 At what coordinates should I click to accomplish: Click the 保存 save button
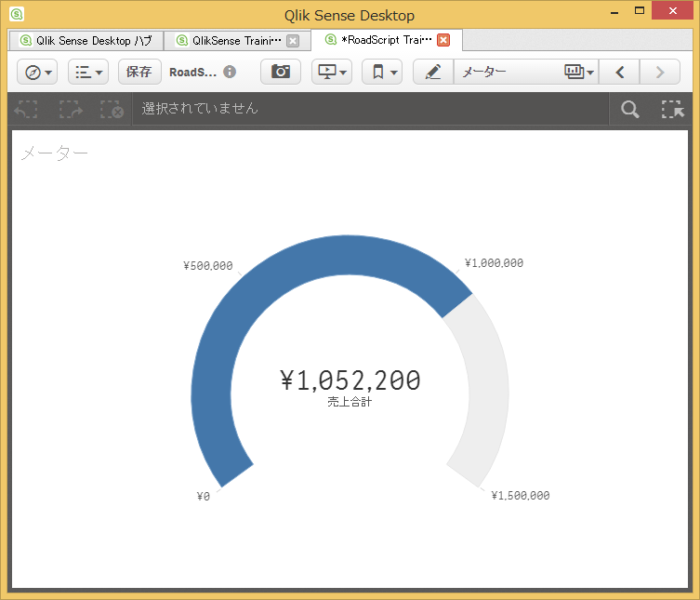(x=139, y=72)
